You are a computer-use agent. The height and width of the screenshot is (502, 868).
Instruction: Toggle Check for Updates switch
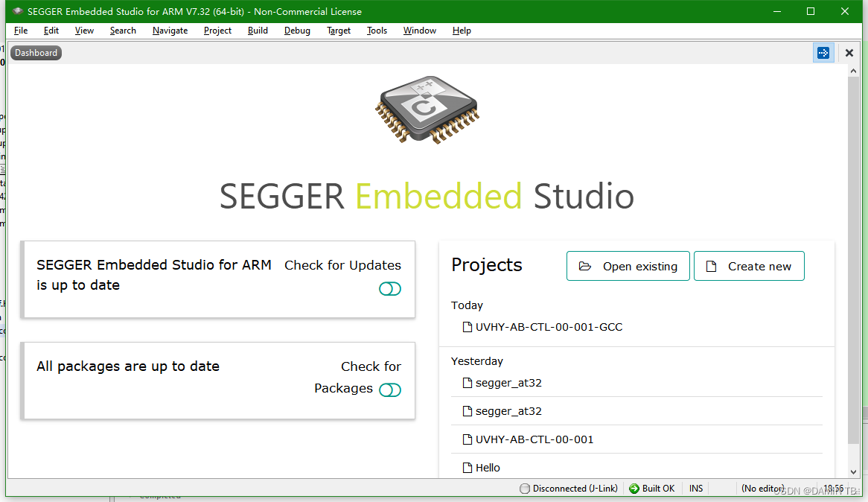390,289
